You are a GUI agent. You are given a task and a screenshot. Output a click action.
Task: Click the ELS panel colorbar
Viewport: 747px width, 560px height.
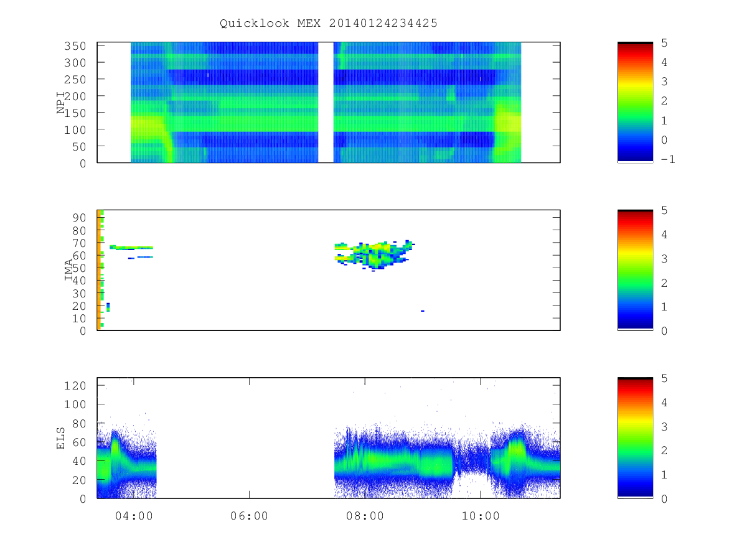tap(635, 438)
